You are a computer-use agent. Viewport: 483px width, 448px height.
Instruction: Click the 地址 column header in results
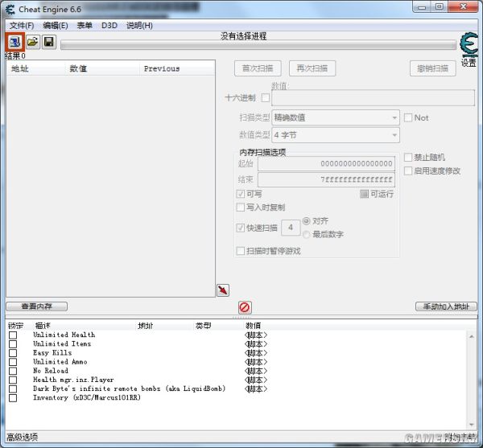[35, 68]
